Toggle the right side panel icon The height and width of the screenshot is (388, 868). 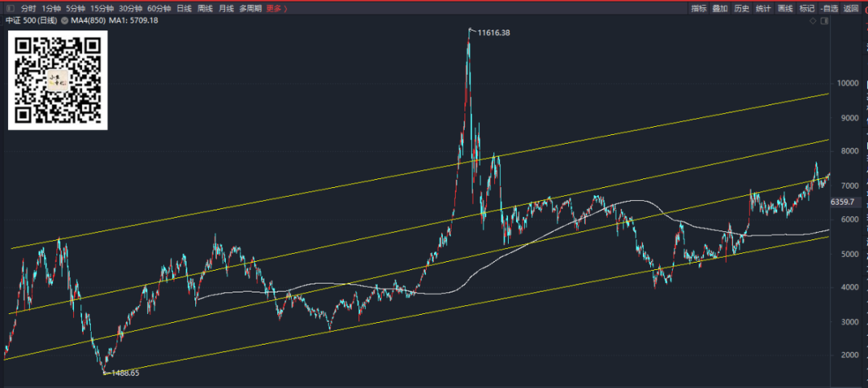(x=825, y=21)
